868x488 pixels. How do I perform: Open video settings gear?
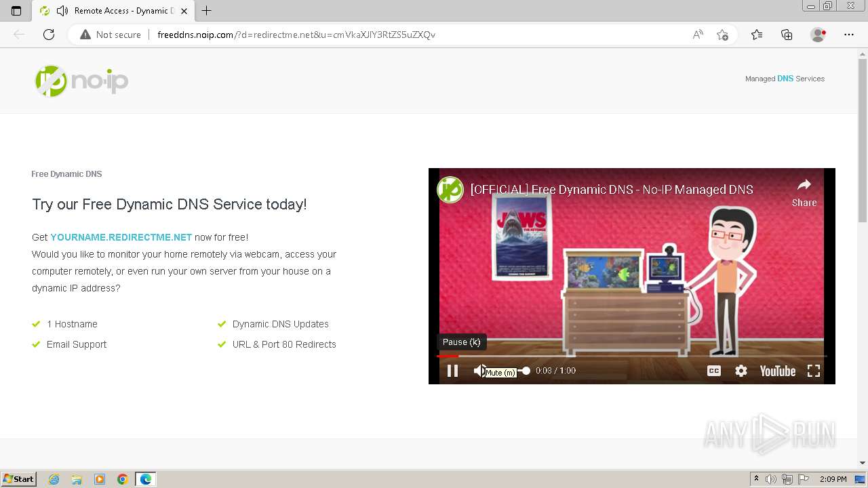[741, 371]
